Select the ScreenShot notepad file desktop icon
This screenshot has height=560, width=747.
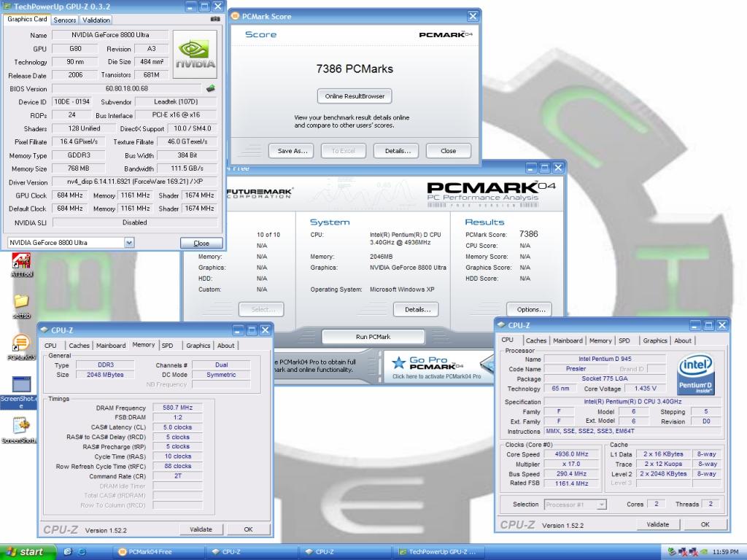point(20,430)
